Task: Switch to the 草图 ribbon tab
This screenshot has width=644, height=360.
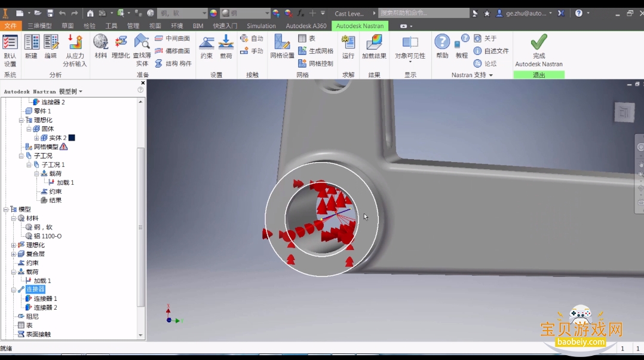Action: (68, 26)
